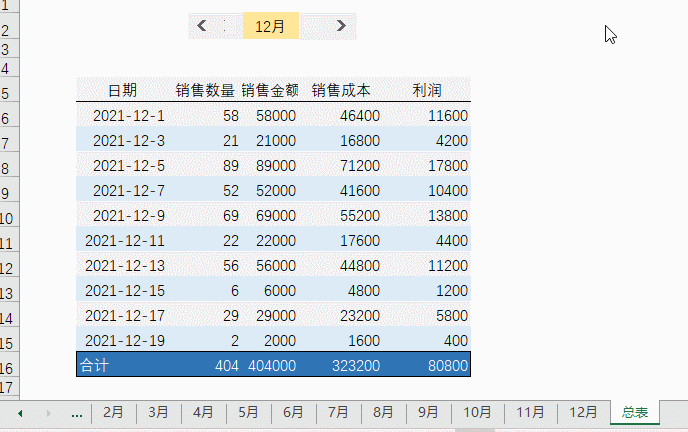688x432 pixels.
Task: Switch to the 12月 sheet tab
Action: pos(583,412)
